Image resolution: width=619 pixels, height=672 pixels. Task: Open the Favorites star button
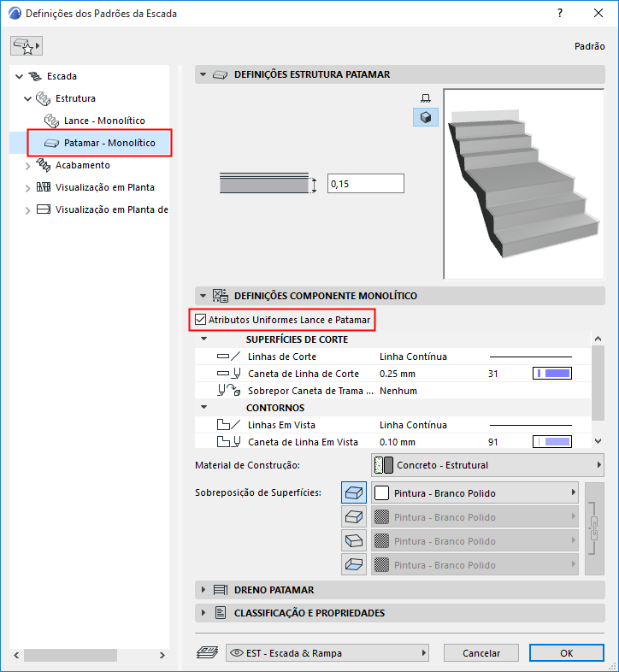point(27,46)
